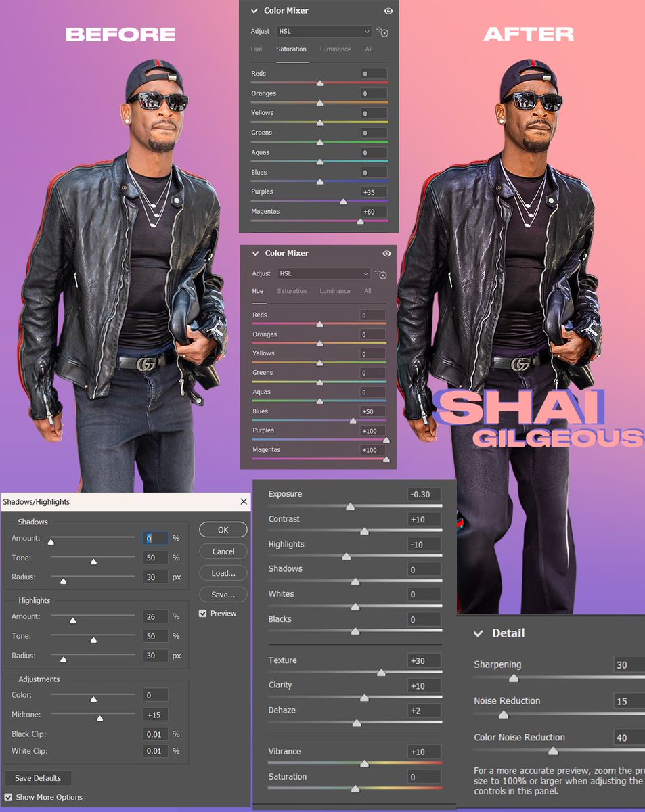Click Cancel in Shadows/Highlights dialog

point(223,551)
